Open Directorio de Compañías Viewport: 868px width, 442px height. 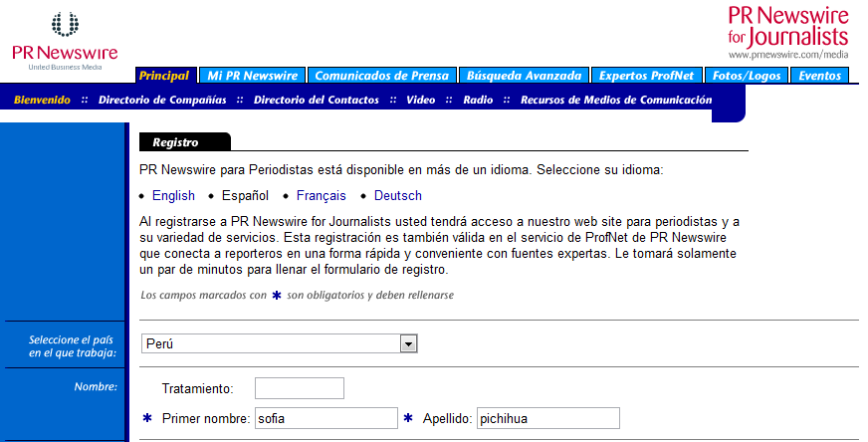click(162, 100)
